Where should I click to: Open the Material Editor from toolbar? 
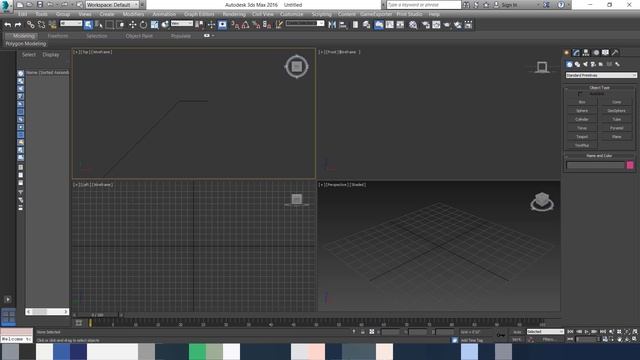pyautogui.click(x=413, y=25)
